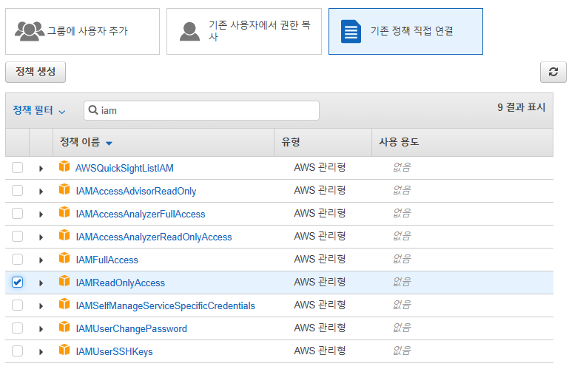The height and width of the screenshot is (392, 586).
Task: Check the AWSQuickSightListIAM policy checkbox
Action: pyautogui.click(x=17, y=167)
